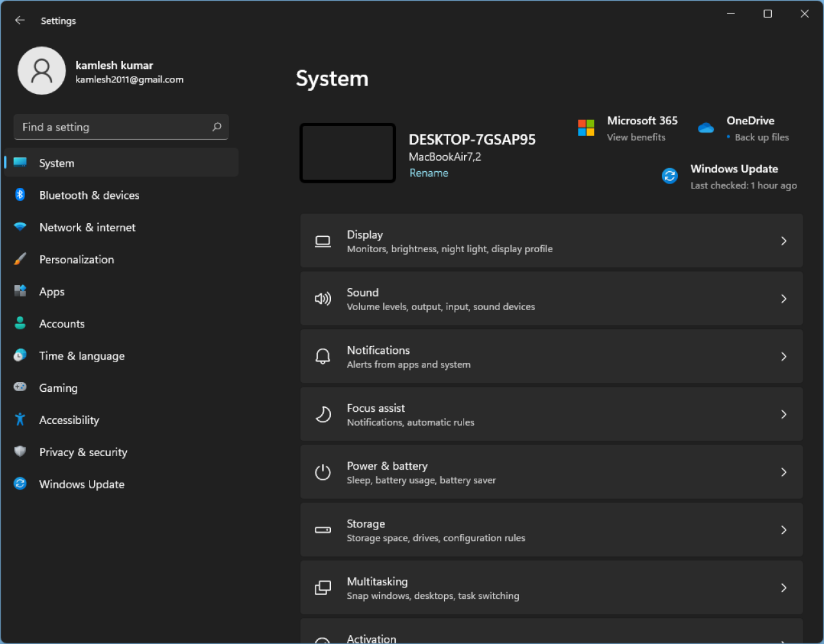Click the Notifications bell icon
824x644 pixels.
pyautogui.click(x=323, y=356)
